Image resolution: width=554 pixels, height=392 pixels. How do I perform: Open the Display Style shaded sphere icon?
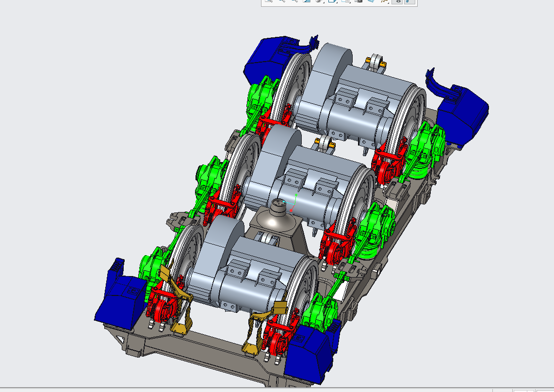[x=319, y=0]
